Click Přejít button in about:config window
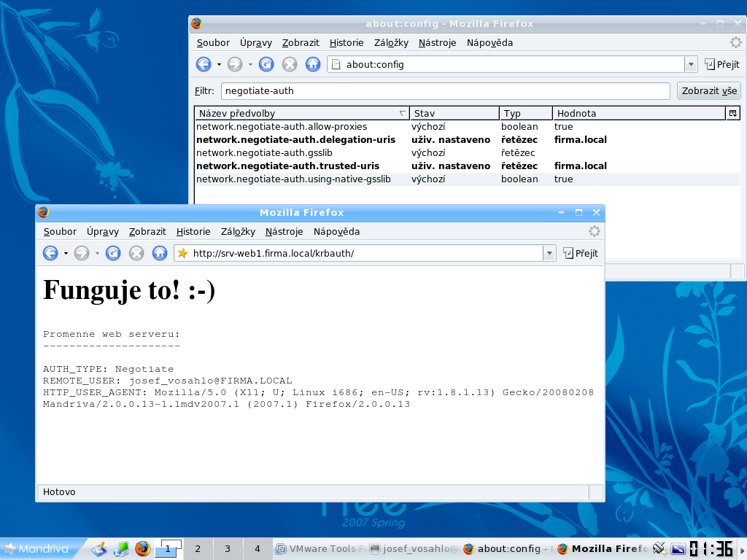This screenshot has height=560, width=747. (x=722, y=64)
